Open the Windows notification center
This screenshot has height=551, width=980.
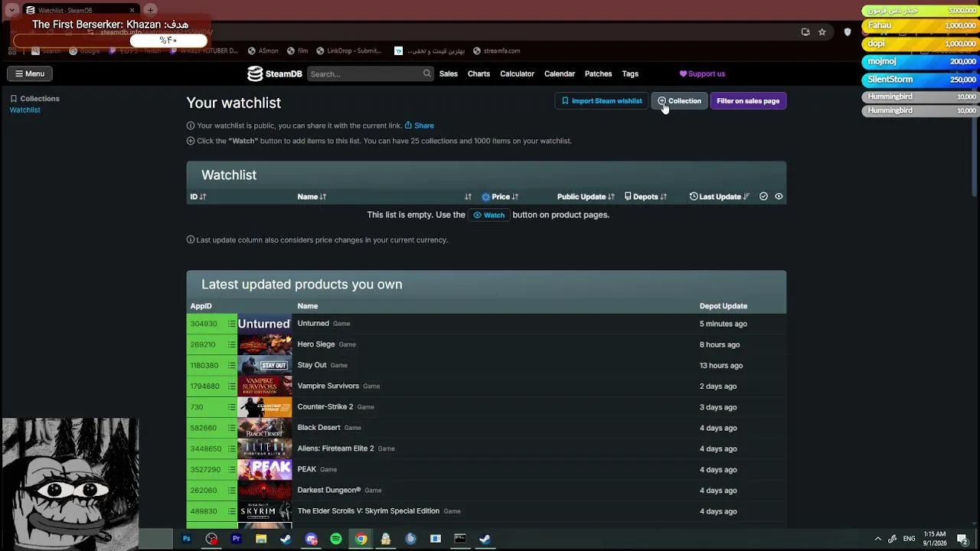pos(962,539)
